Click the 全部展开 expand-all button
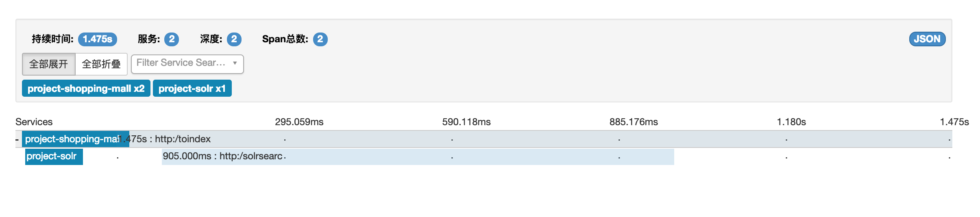The width and height of the screenshot is (980, 217). [49, 64]
